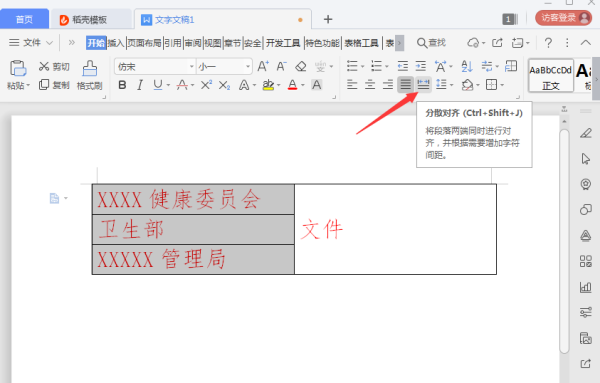
Task: Toggle italic formatting
Action: coord(140,85)
